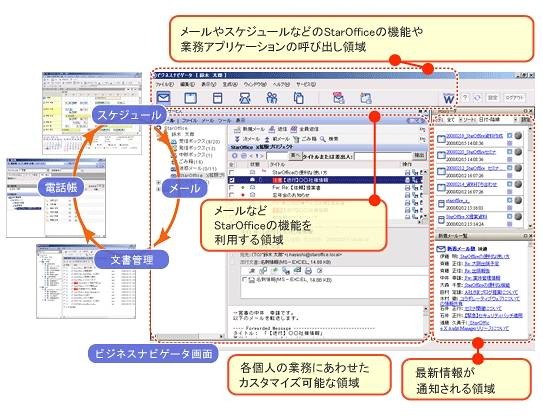This screenshot has height=417, width=543.
Task: Select 受信ボックス(8/20) folder in tree
Action: (199, 142)
